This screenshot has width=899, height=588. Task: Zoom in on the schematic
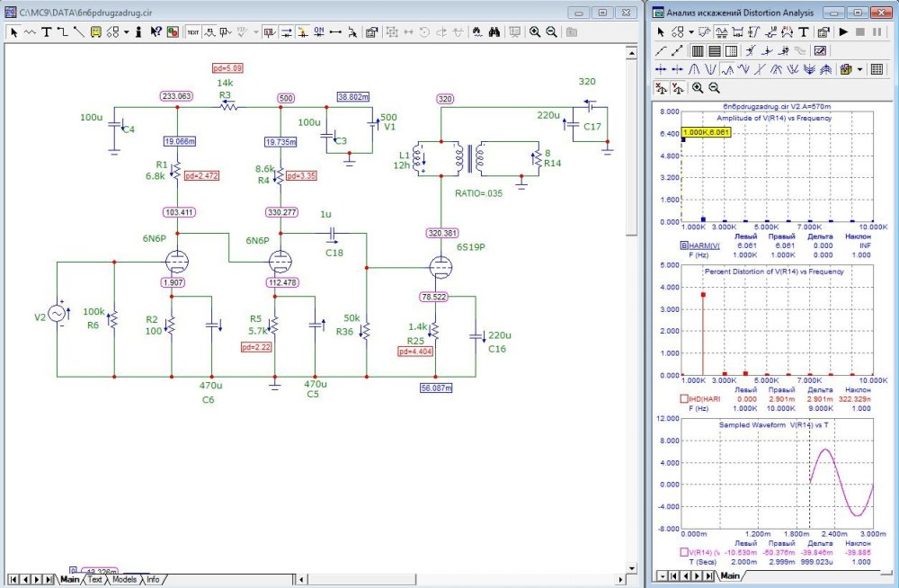pos(535,31)
